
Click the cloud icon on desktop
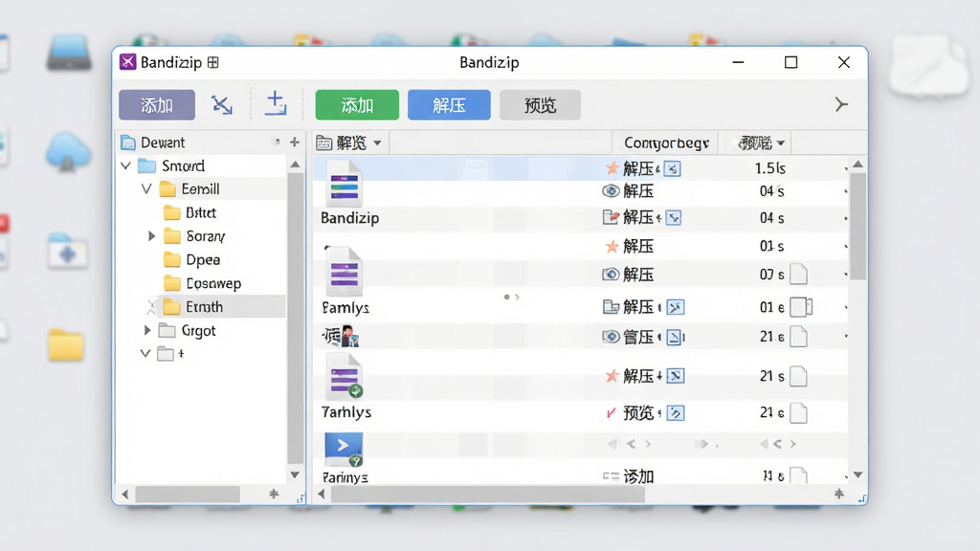pyautogui.click(x=68, y=150)
